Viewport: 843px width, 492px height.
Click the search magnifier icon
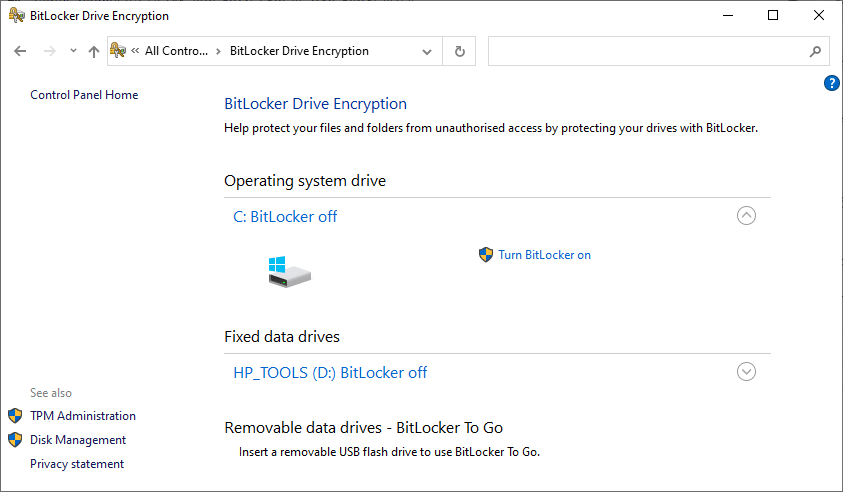[814, 51]
